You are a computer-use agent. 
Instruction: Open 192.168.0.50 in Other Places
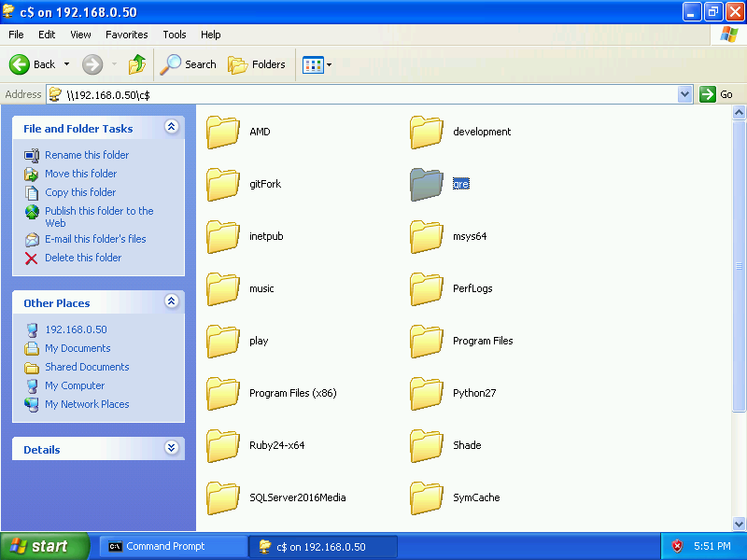click(x=76, y=329)
